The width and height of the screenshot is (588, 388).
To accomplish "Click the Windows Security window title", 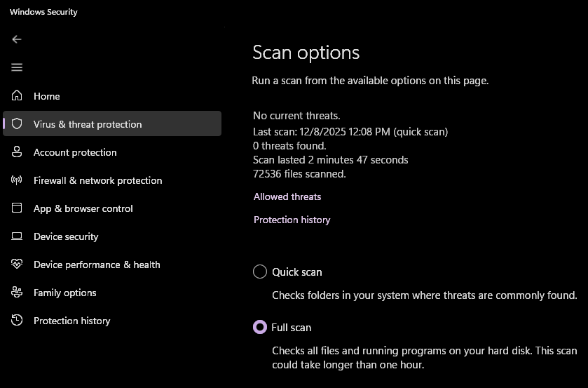I will (x=43, y=12).
